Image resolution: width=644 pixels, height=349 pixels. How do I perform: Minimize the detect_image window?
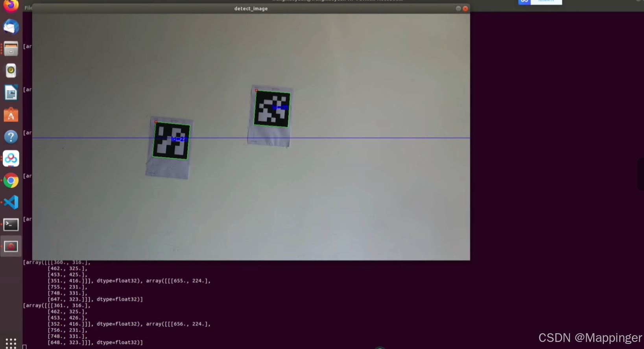(458, 8)
